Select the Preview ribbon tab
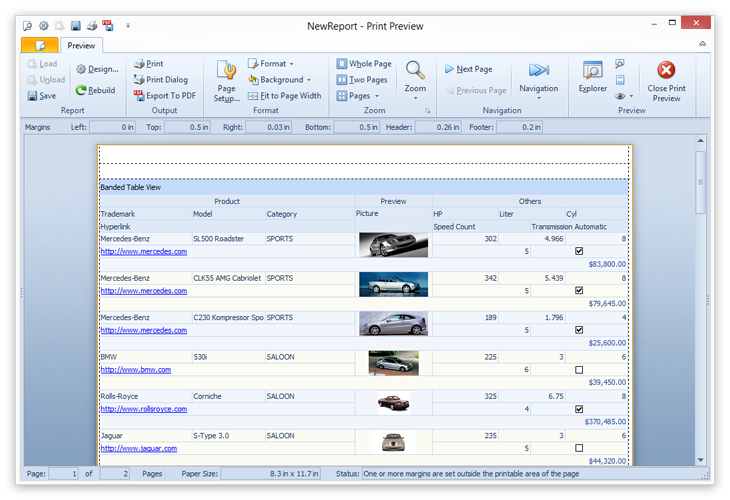Viewport: 730px width, 500px height. coord(81,45)
